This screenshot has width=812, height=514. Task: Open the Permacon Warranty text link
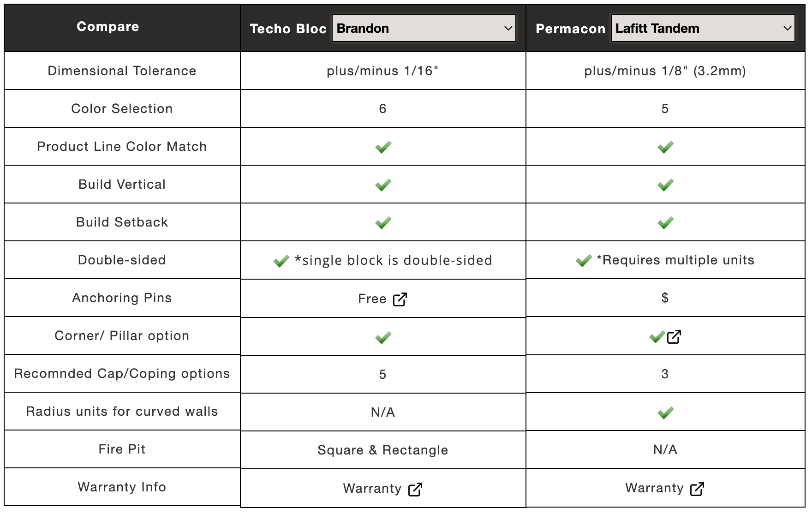654,488
